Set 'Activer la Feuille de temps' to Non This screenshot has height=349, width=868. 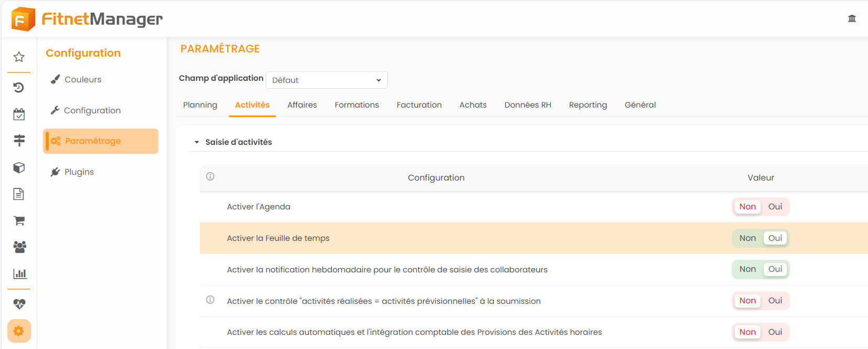coord(747,238)
